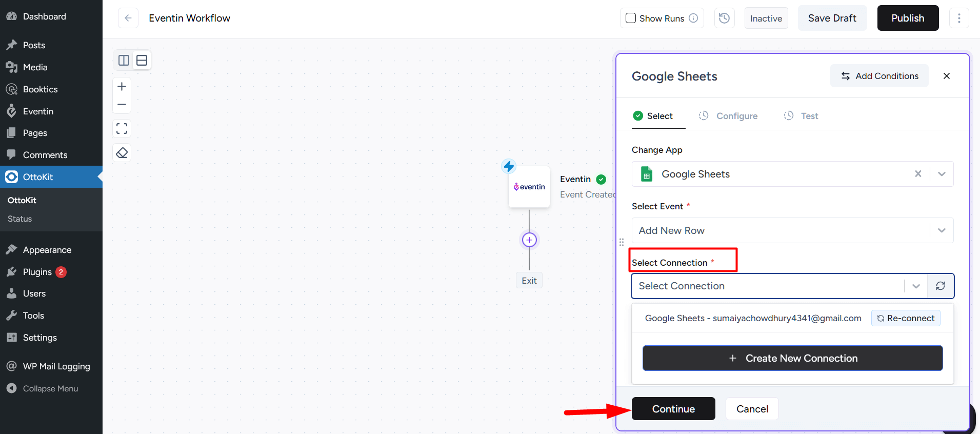
Task: Expand the Select Event dropdown arrow
Action: 942,230
